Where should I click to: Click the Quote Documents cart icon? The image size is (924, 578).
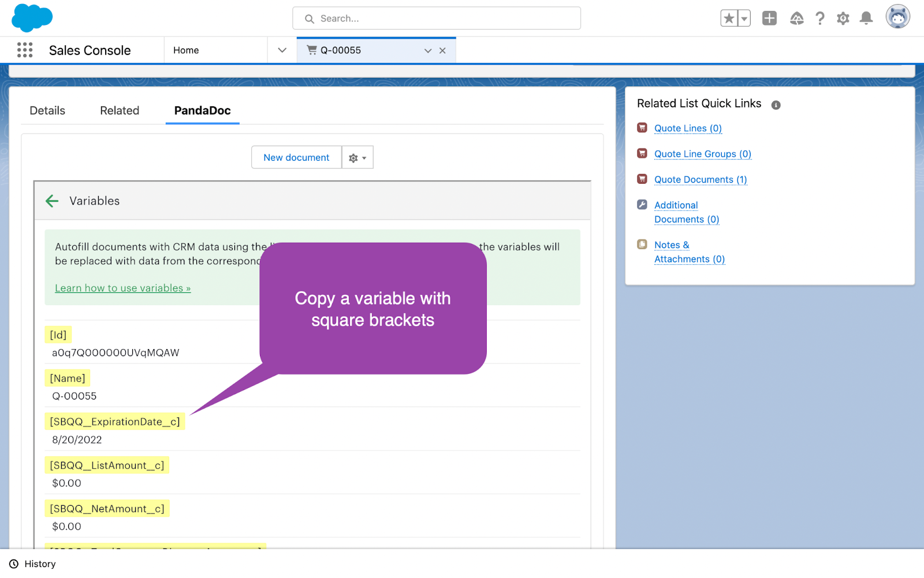642,179
